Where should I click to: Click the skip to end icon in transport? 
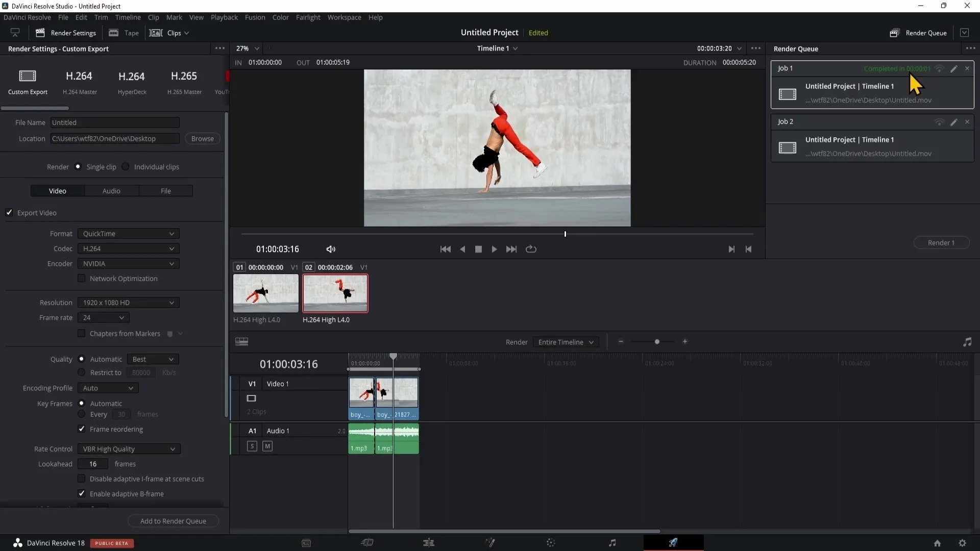511,249
